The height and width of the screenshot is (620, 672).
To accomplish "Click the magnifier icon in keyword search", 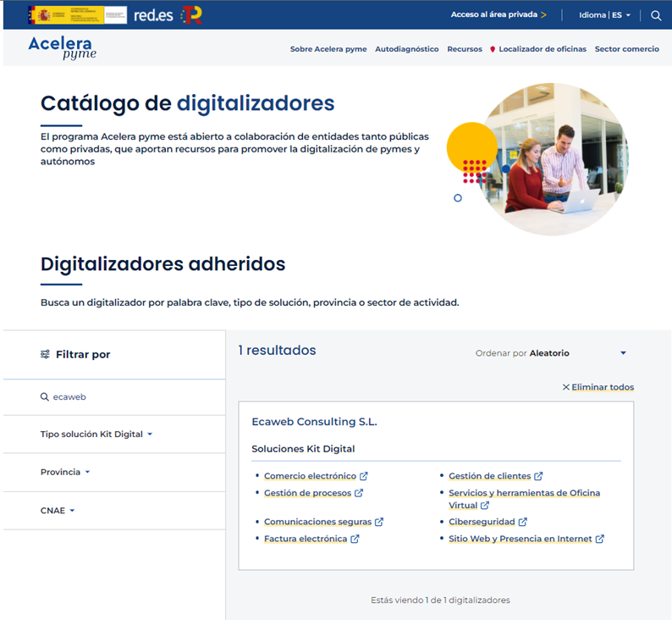I will click(45, 396).
